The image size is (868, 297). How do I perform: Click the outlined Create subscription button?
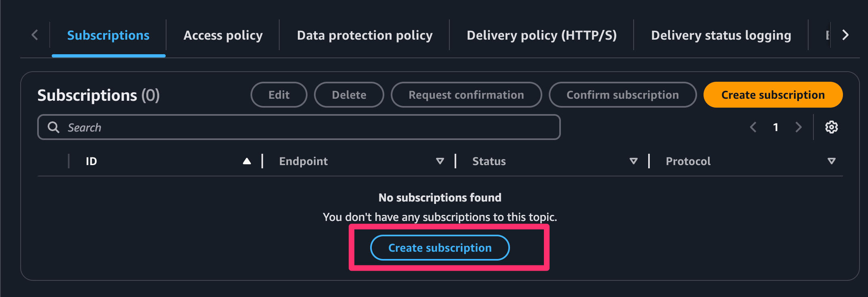(440, 248)
